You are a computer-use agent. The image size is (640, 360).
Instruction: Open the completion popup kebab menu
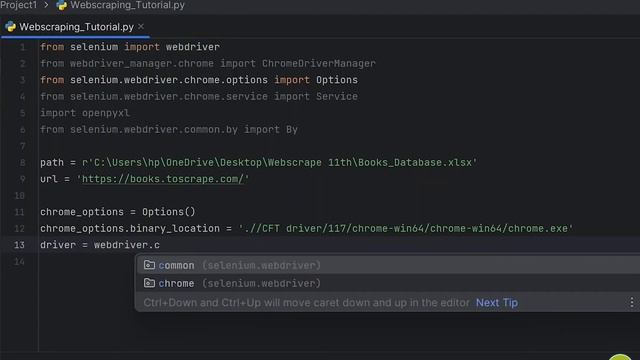tap(631, 302)
